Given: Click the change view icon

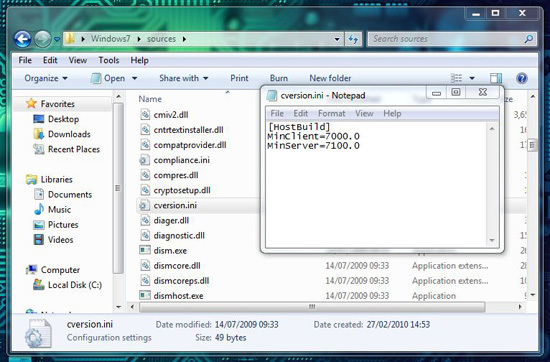Looking at the screenshot, I should (456, 78).
